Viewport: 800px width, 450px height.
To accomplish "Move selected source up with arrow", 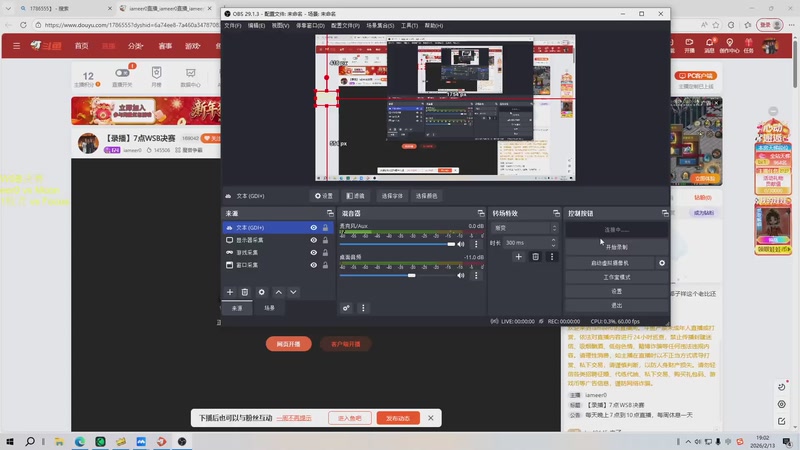I will pos(279,292).
